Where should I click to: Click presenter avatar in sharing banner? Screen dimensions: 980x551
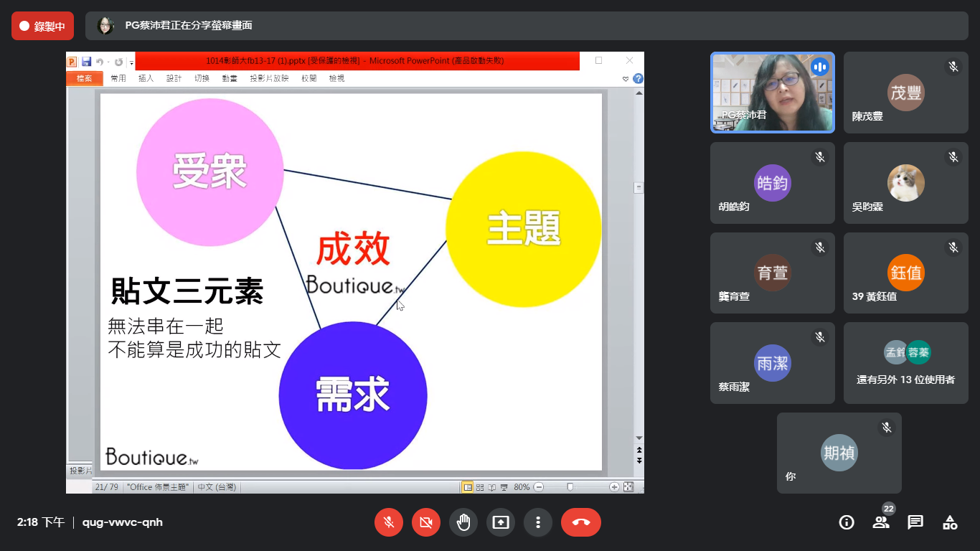point(105,26)
